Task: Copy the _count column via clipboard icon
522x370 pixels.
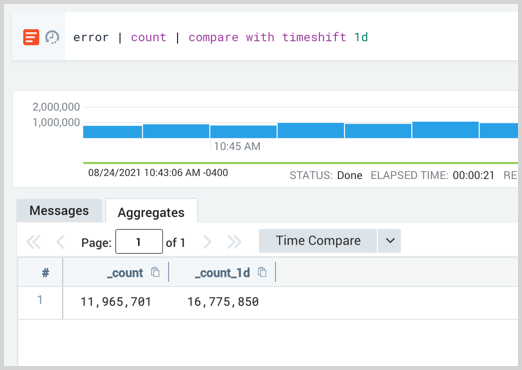Action: point(155,272)
